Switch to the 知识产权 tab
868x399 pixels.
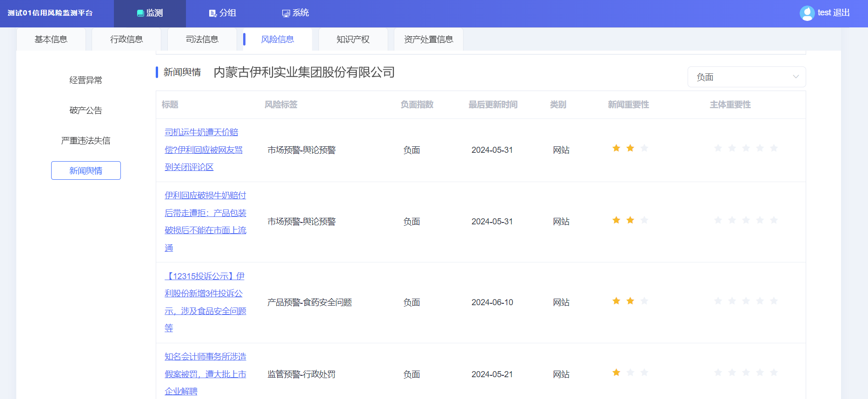click(353, 39)
